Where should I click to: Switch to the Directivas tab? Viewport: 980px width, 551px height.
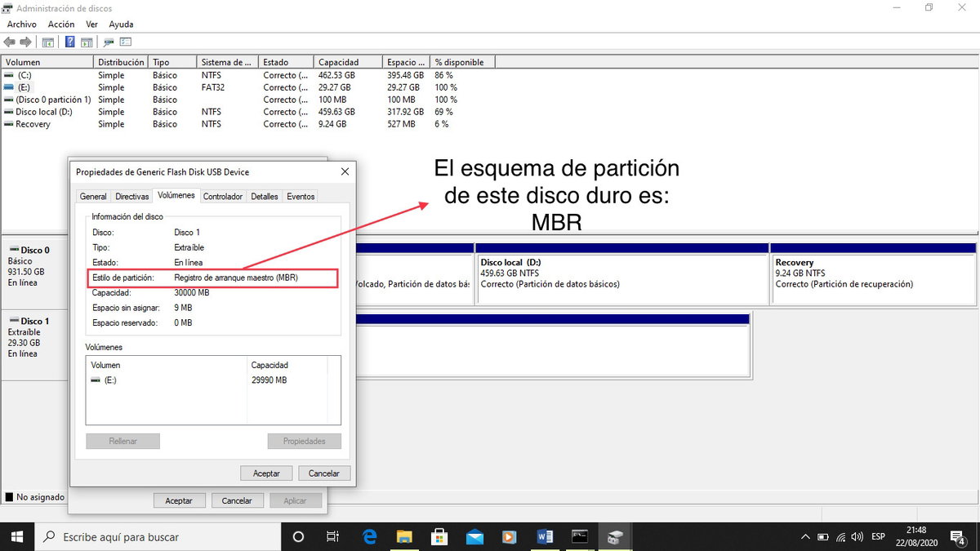coord(132,197)
